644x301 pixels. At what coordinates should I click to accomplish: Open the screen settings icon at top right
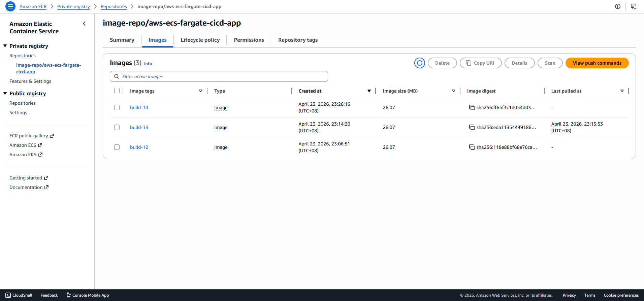[x=634, y=6]
